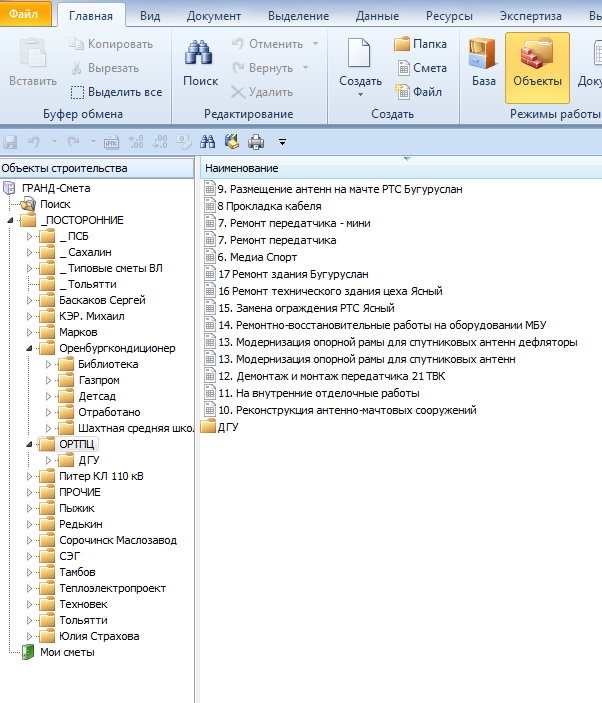The height and width of the screenshot is (703, 602).
Task: Select 17 Ремонт здания Бугуруслан
Action: [293, 274]
